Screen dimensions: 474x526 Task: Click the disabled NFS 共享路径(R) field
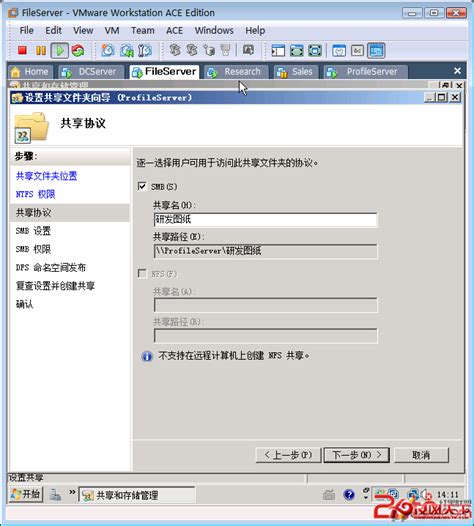pyautogui.click(x=265, y=336)
